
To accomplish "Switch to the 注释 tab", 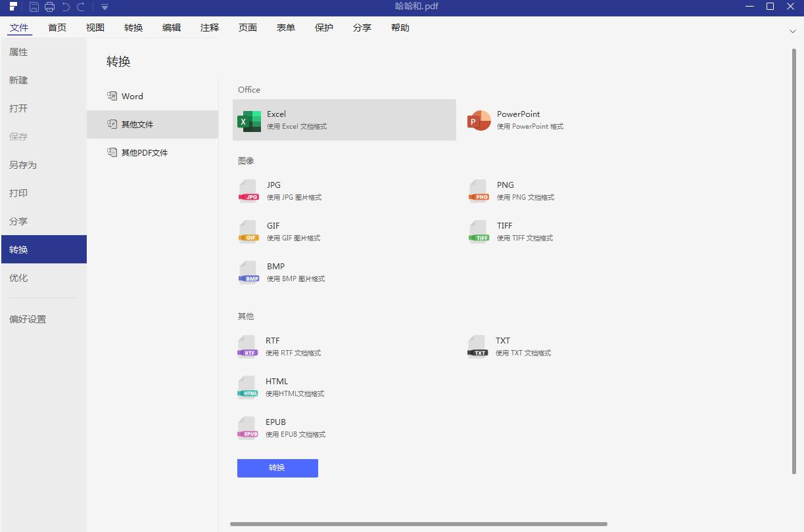I will [209, 28].
